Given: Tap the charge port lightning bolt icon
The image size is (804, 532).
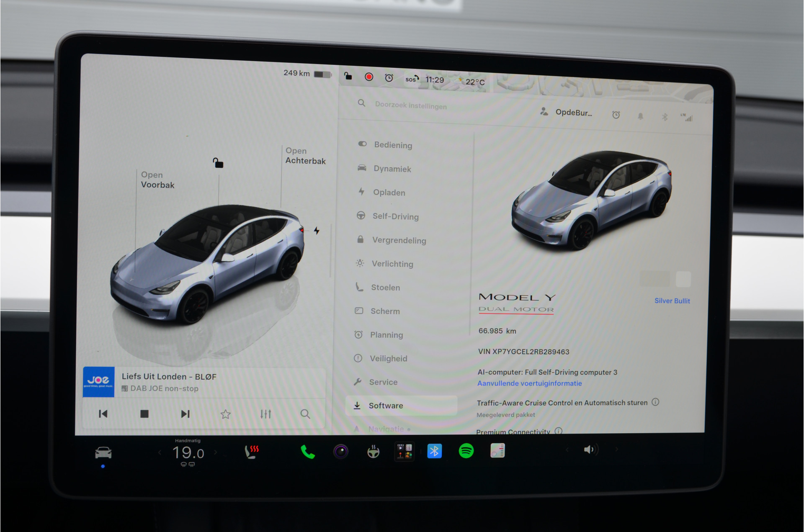Looking at the screenshot, I should coord(317,230).
